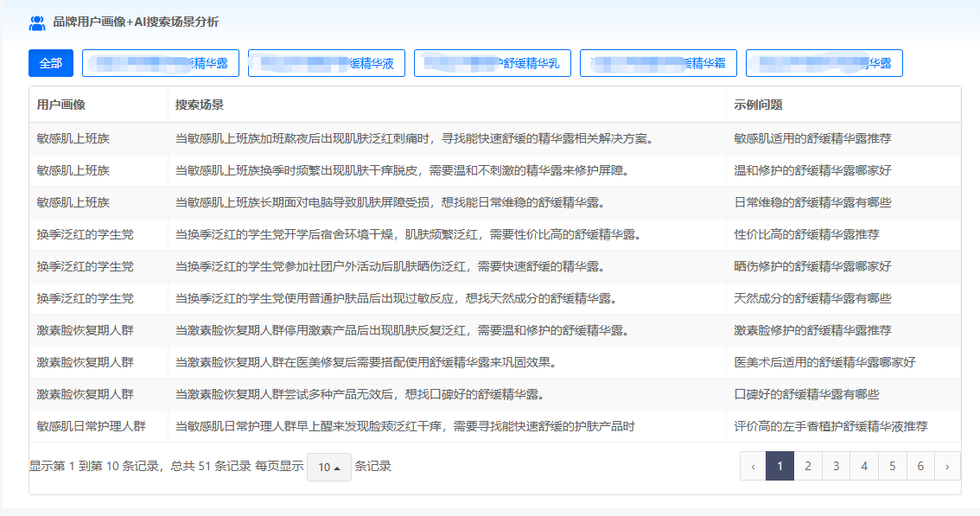Click the example question 医美术后适用的舒缓精华露哪家好
Screen dimensions: 980x516
tap(825, 362)
